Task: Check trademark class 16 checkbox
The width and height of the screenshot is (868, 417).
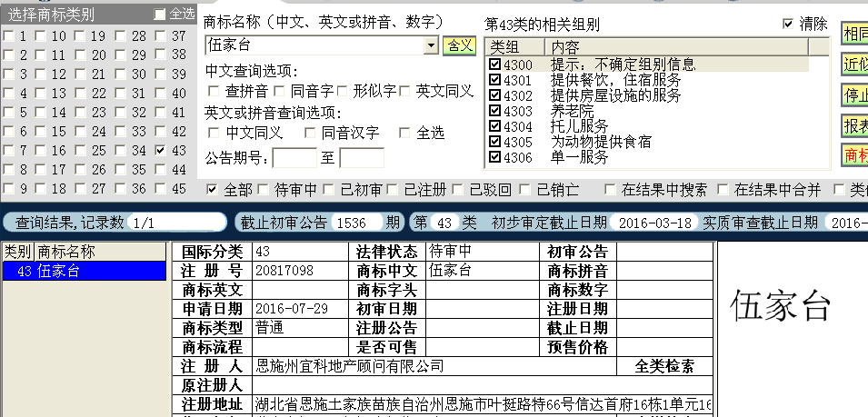Action: pos(40,151)
